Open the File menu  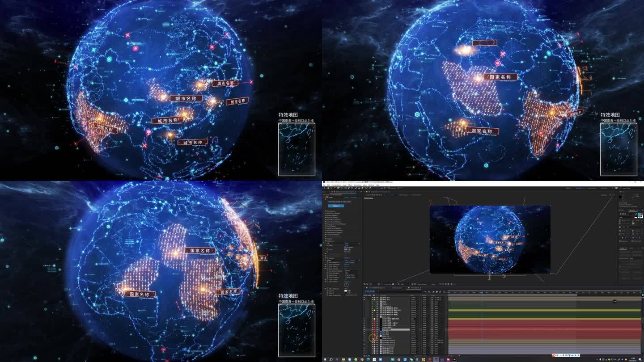[324, 185]
